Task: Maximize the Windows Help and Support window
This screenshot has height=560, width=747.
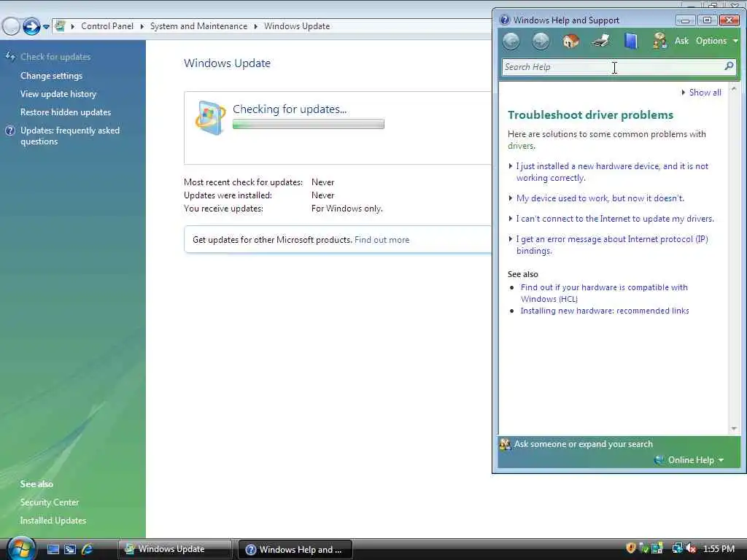Action: click(x=707, y=20)
